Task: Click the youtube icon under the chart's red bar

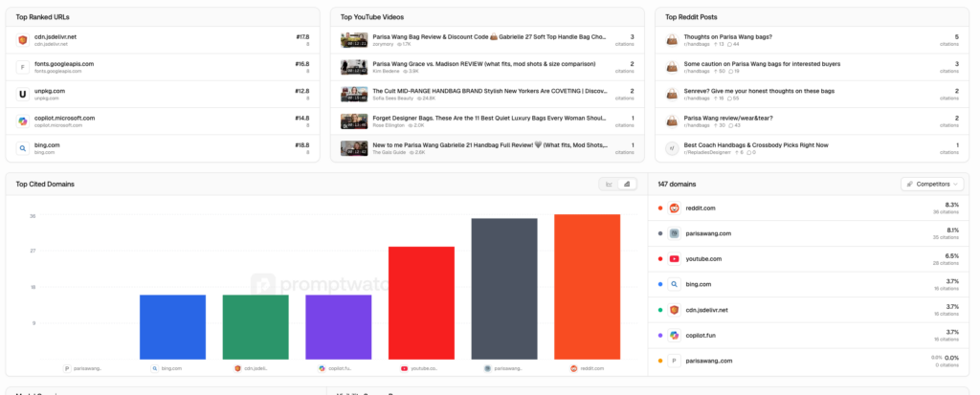Action: tap(405, 369)
